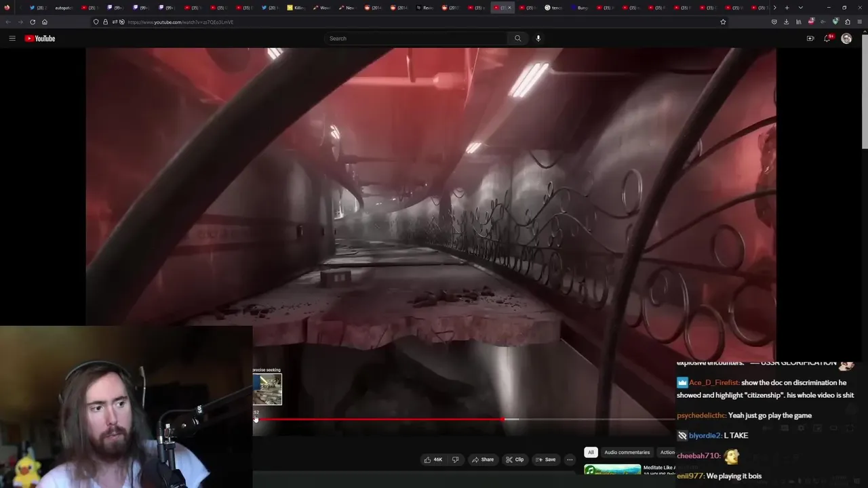Open the browser library shelf icon
This screenshot has width=868, height=488.
799,22
